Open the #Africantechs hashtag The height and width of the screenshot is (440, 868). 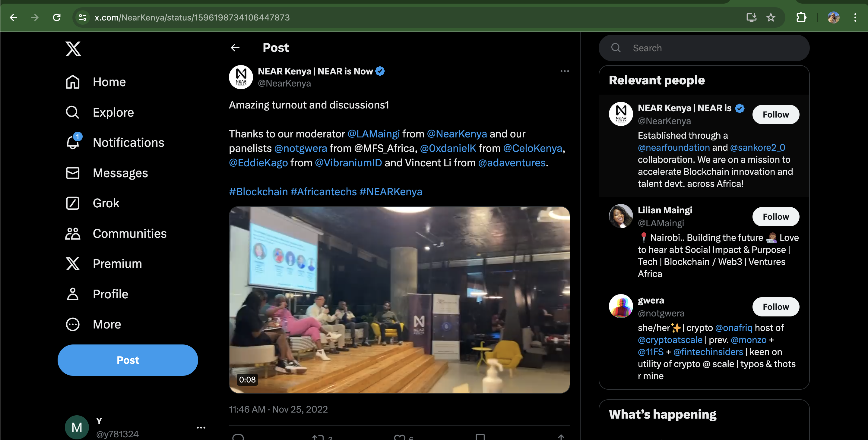[324, 192]
